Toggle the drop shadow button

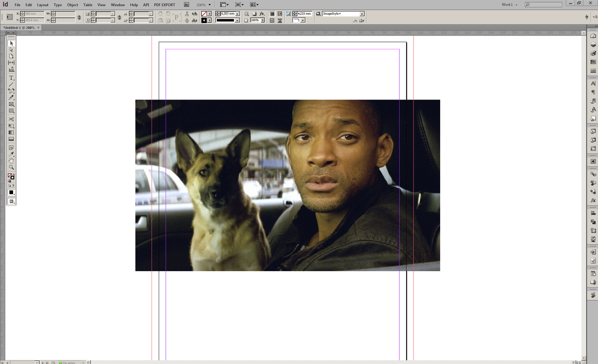(x=254, y=14)
